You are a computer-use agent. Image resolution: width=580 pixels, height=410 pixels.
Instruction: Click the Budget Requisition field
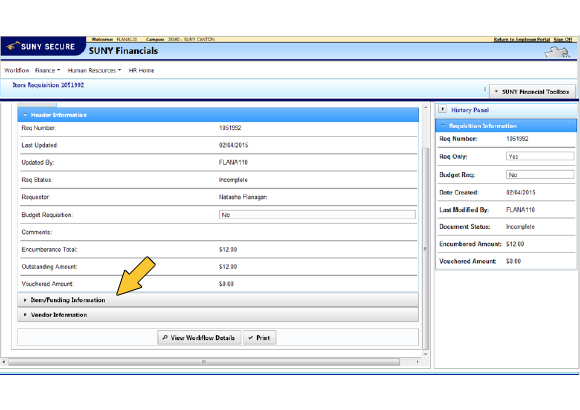pyautogui.click(x=317, y=215)
